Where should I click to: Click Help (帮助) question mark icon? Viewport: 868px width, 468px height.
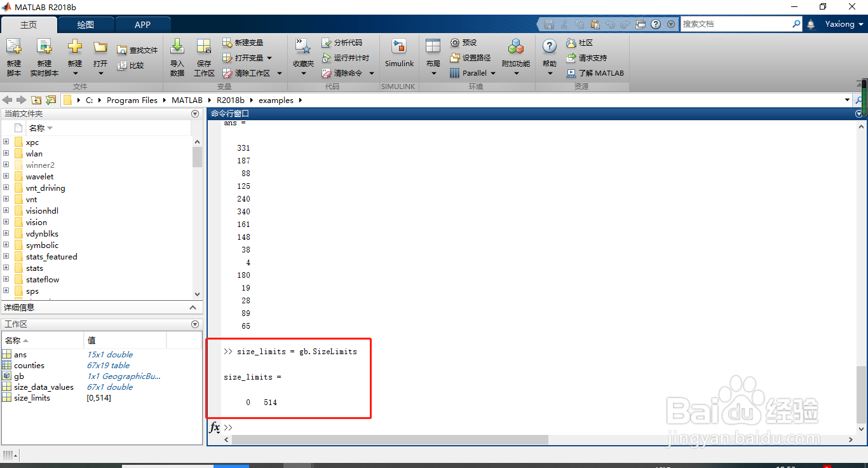pos(550,46)
